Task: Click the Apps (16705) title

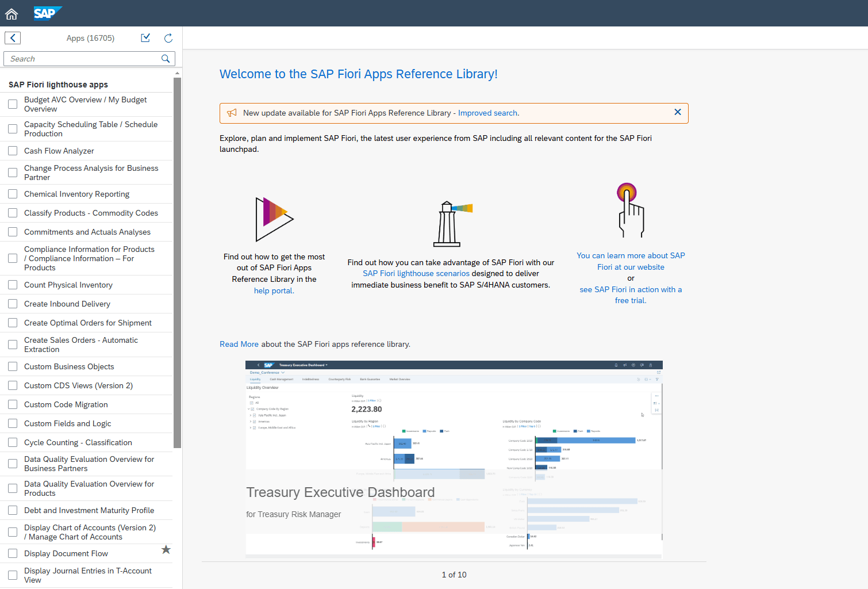Action: (90, 38)
